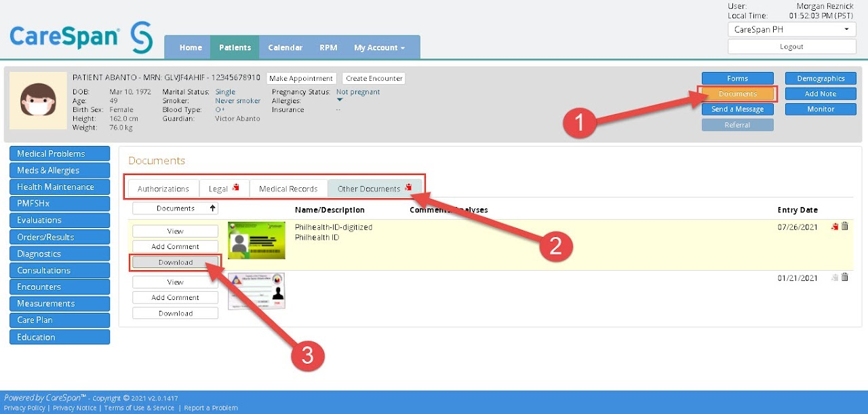The height and width of the screenshot is (414, 868).
Task: Click Pregnancy Status Not pregnant link
Action: [x=358, y=92]
